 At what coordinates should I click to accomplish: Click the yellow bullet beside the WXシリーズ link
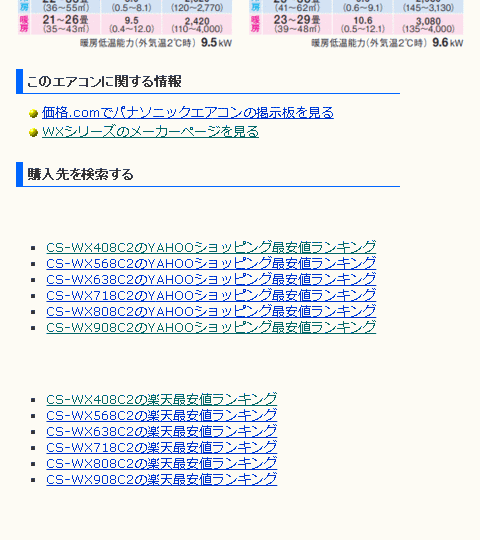coord(33,132)
